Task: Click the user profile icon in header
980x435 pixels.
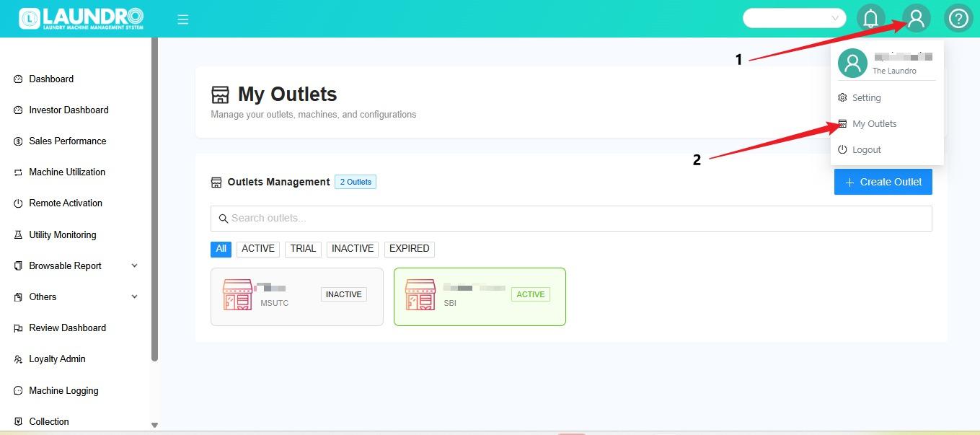Action: tap(916, 19)
